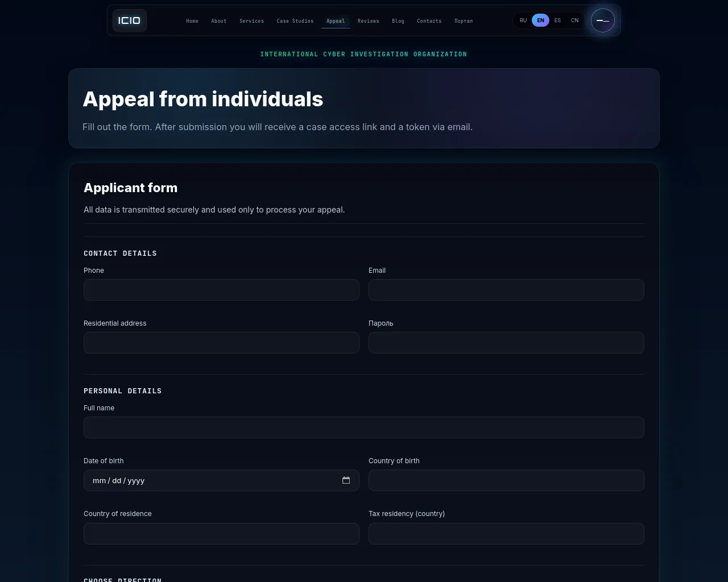Select the EN language option
This screenshot has height=582, width=728.
click(x=540, y=20)
